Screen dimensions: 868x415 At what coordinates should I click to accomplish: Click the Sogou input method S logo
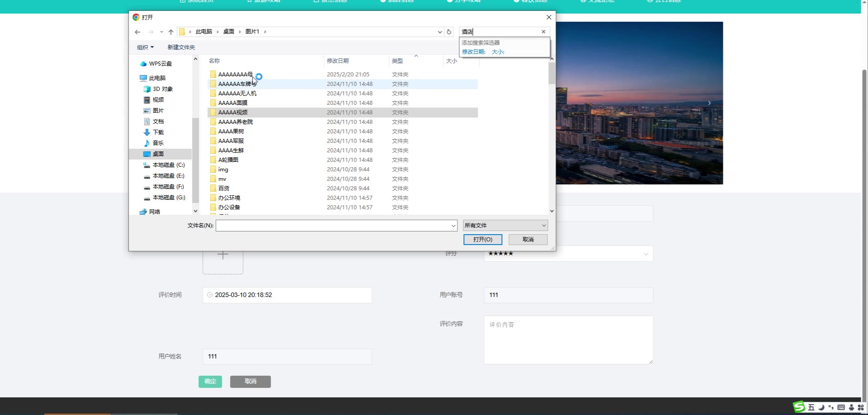pyautogui.click(x=799, y=407)
